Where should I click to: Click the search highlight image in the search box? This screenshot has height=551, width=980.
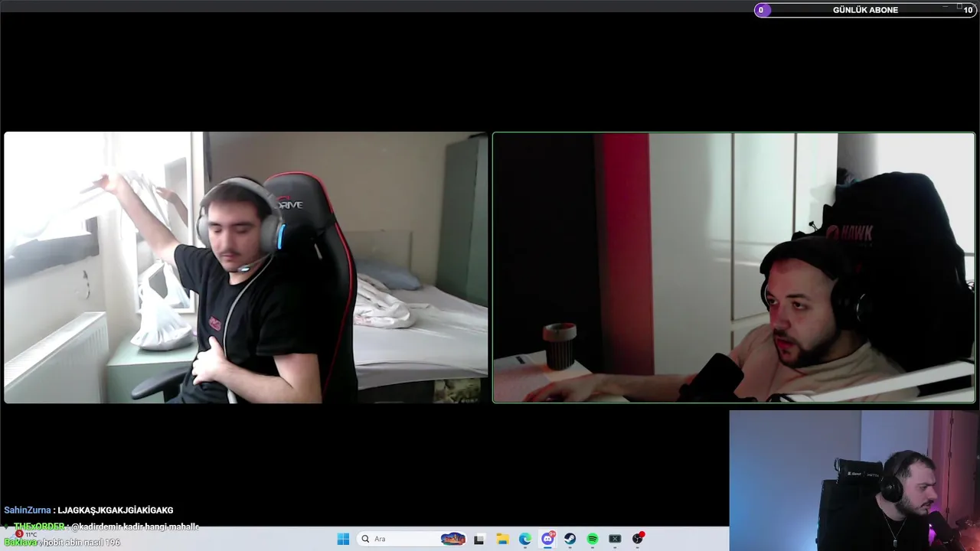[x=453, y=539]
